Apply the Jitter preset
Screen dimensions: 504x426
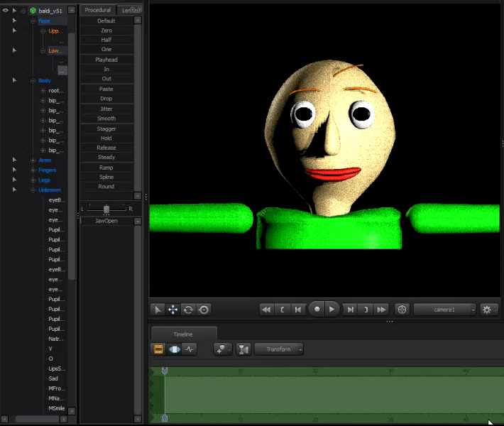(x=106, y=109)
